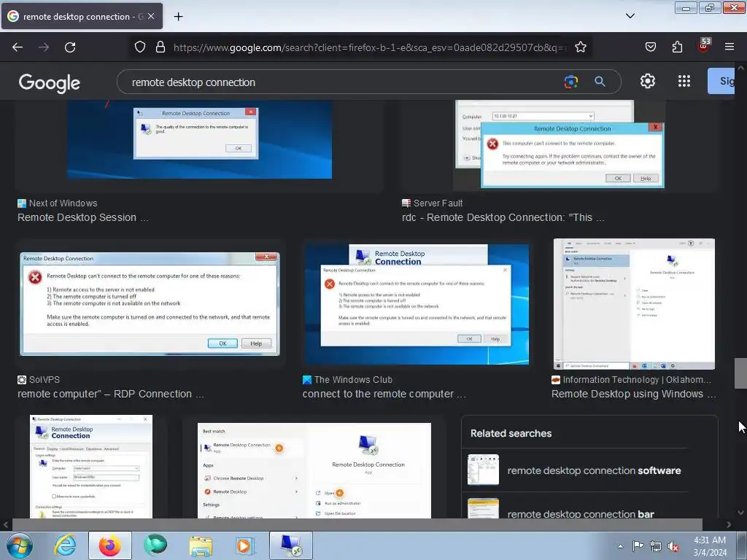Screen dimensions: 747x560
Task: Close the remote desktop connection tab
Action: [x=151, y=16]
